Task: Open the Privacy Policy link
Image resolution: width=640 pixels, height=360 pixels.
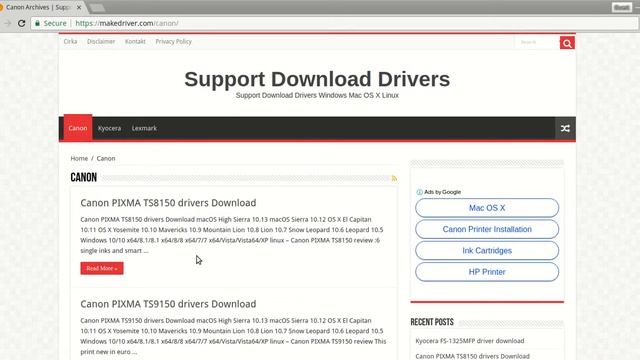Action: tap(173, 42)
